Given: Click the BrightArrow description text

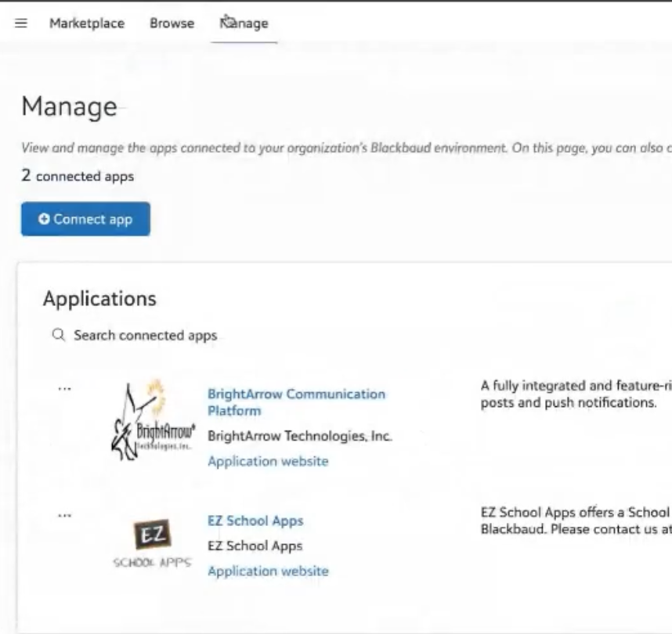Looking at the screenshot, I should pos(576,394).
